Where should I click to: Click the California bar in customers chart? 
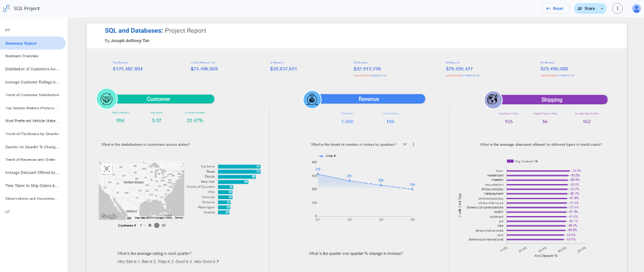click(240, 166)
